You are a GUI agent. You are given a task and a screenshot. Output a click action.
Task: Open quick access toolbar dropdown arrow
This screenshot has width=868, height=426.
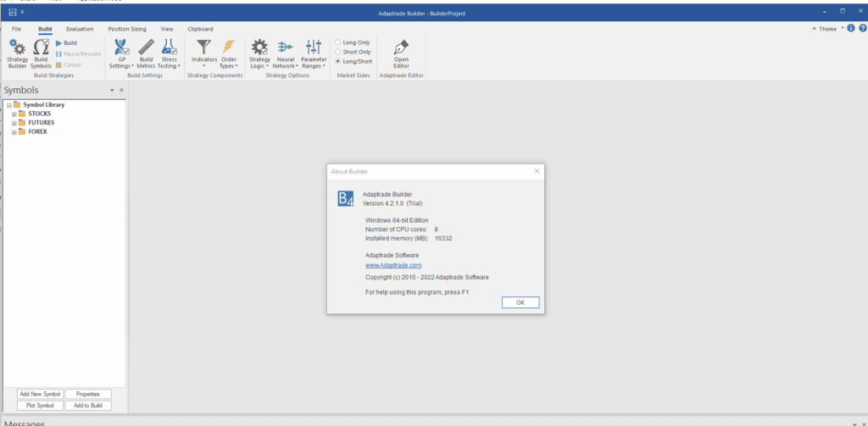[22, 12]
